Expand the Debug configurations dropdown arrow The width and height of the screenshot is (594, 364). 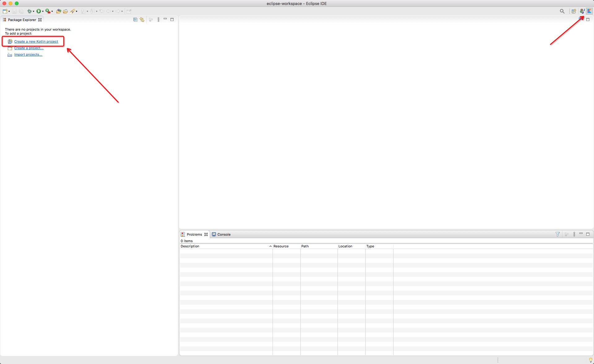[x=33, y=11]
